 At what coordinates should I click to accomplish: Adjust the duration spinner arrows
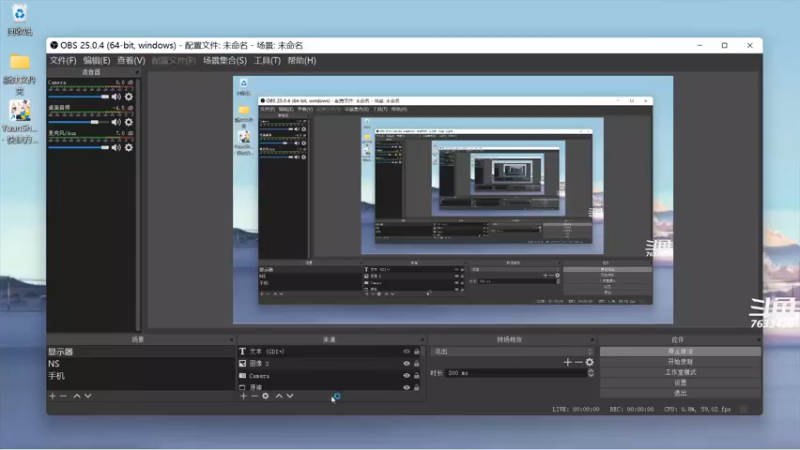pyautogui.click(x=591, y=373)
